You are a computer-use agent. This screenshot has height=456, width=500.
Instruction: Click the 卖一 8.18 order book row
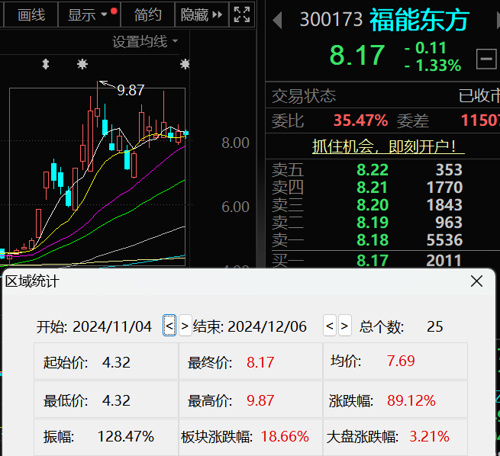pyautogui.click(x=367, y=240)
